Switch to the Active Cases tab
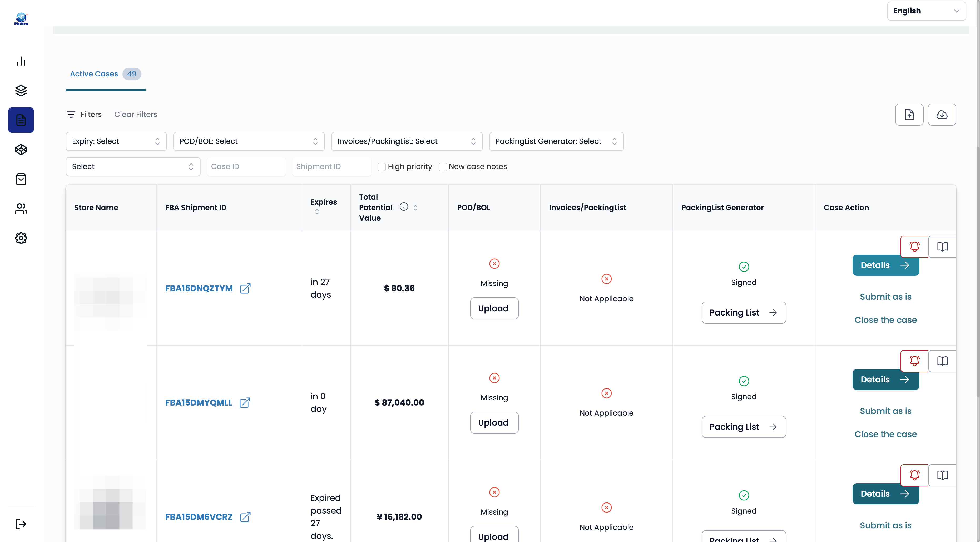Image resolution: width=980 pixels, height=542 pixels. click(105, 74)
